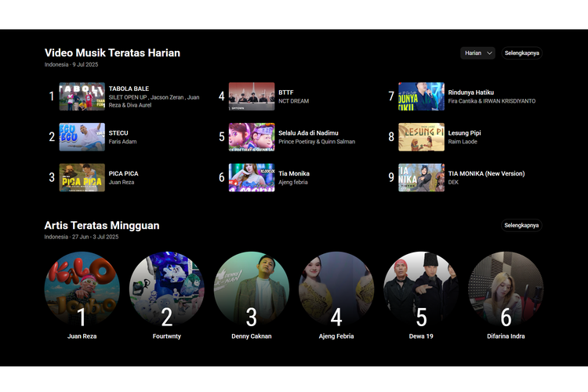Image resolution: width=588 pixels, height=392 pixels.
Task: Open Selalu Ada di Nadimu thumbnail
Action: tap(252, 137)
